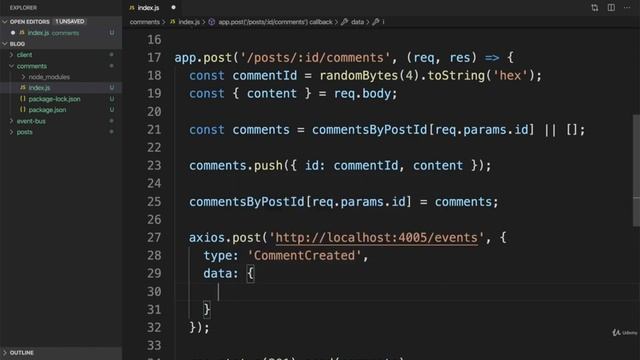The height and width of the screenshot is (360, 640).
Task: Select the app.post callback breadcrumb
Action: tap(276, 22)
